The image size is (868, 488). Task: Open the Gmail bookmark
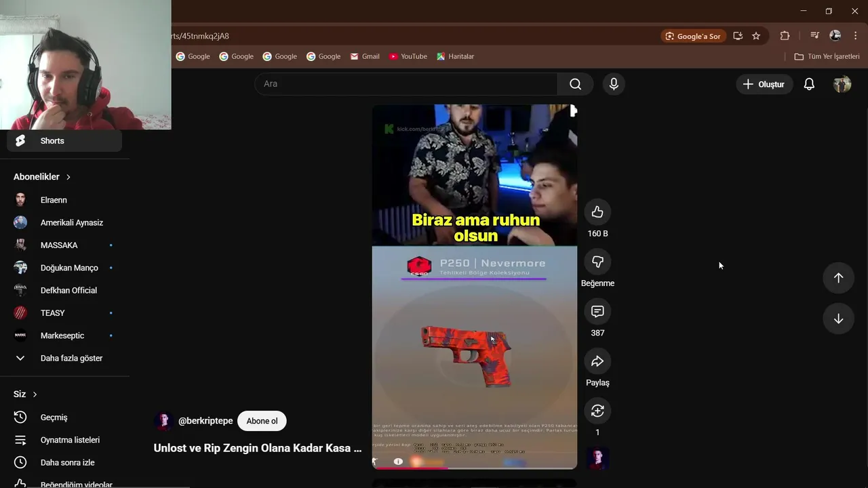(365, 56)
